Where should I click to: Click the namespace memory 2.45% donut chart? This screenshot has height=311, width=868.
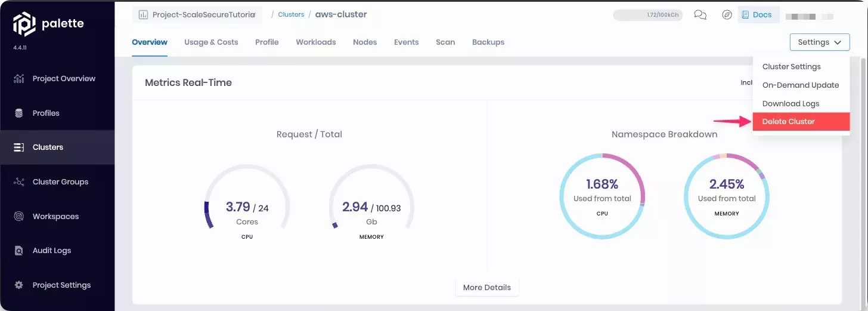pyautogui.click(x=727, y=196)
